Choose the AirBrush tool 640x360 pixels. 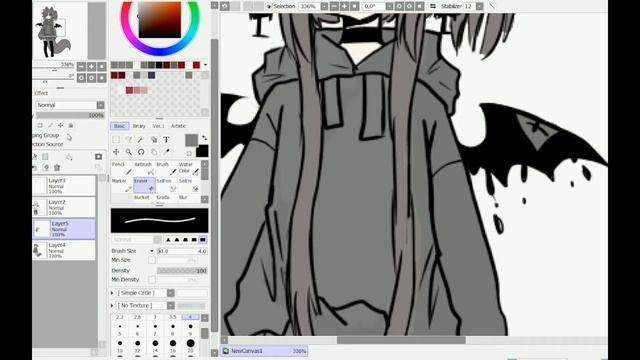(x=144, y=169)
